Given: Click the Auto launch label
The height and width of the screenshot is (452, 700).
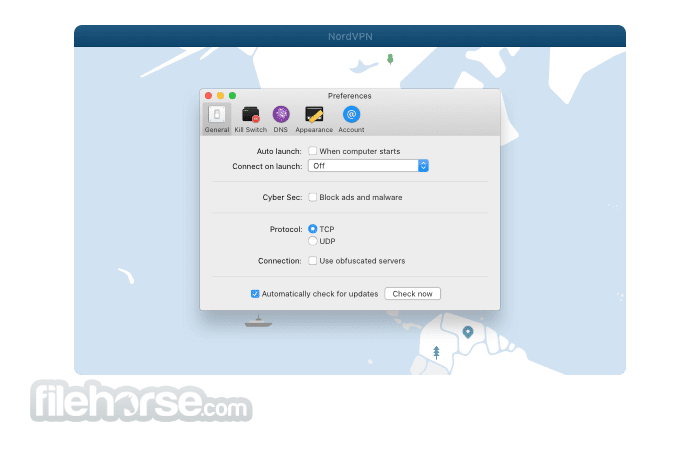Looking at the screenshot, I should (279, 151).
